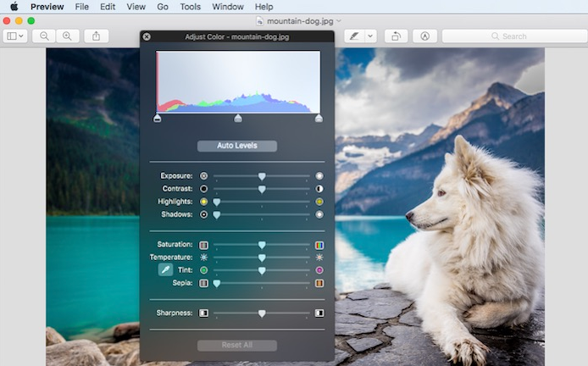Click the cool temperature icon

(203, 258)
